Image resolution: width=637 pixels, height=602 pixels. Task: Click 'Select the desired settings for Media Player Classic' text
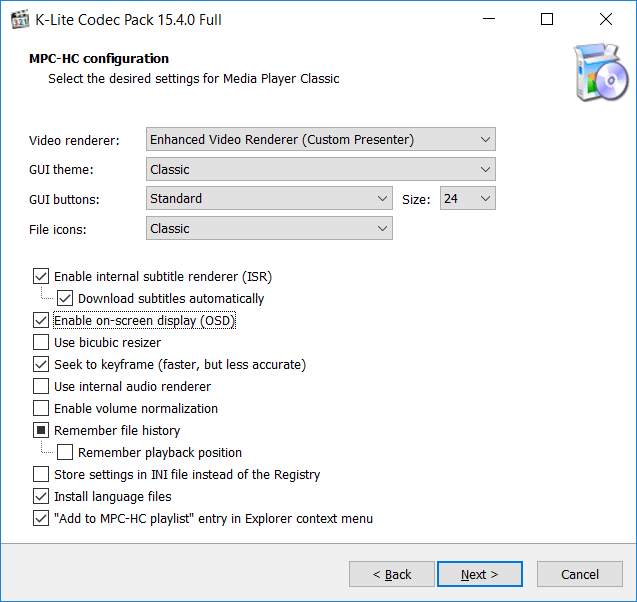[x=193, y=78]
